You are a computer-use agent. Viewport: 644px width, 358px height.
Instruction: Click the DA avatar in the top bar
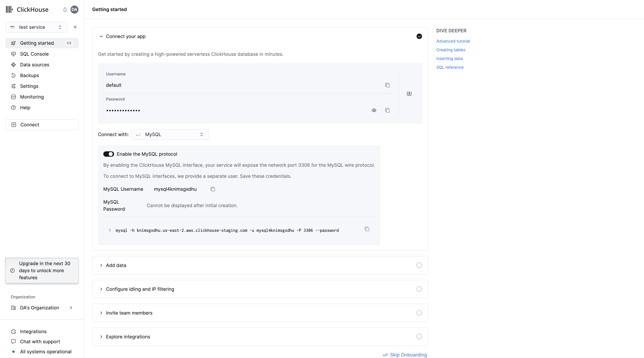tap(74, 10)
